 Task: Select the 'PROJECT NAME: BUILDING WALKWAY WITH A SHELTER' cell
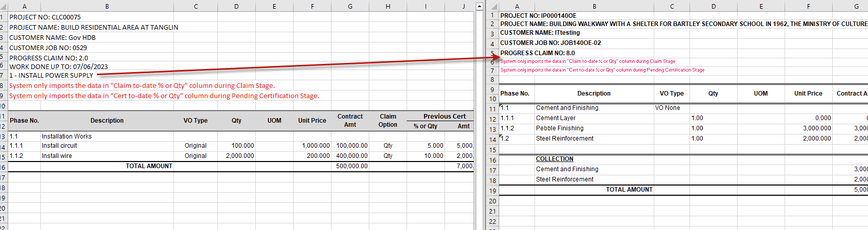click(x=683, y=24)
